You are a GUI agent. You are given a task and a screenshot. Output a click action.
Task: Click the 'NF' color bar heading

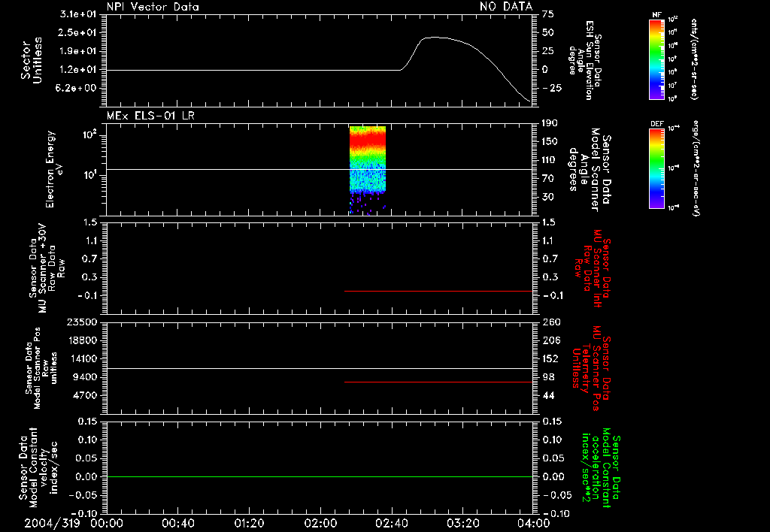click(656, 15)
